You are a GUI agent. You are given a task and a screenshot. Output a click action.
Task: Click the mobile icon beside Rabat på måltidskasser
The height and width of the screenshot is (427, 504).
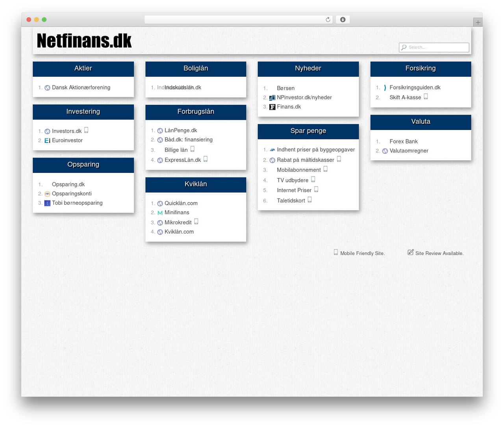339,159
